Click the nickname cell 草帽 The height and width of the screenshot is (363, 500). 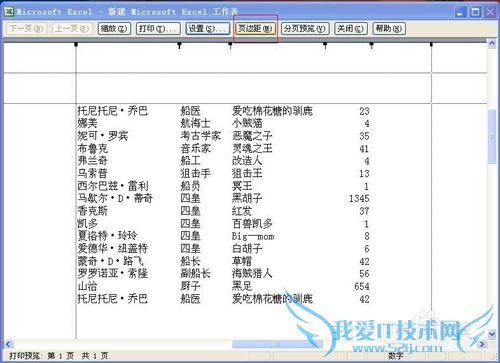click(242, 261)
